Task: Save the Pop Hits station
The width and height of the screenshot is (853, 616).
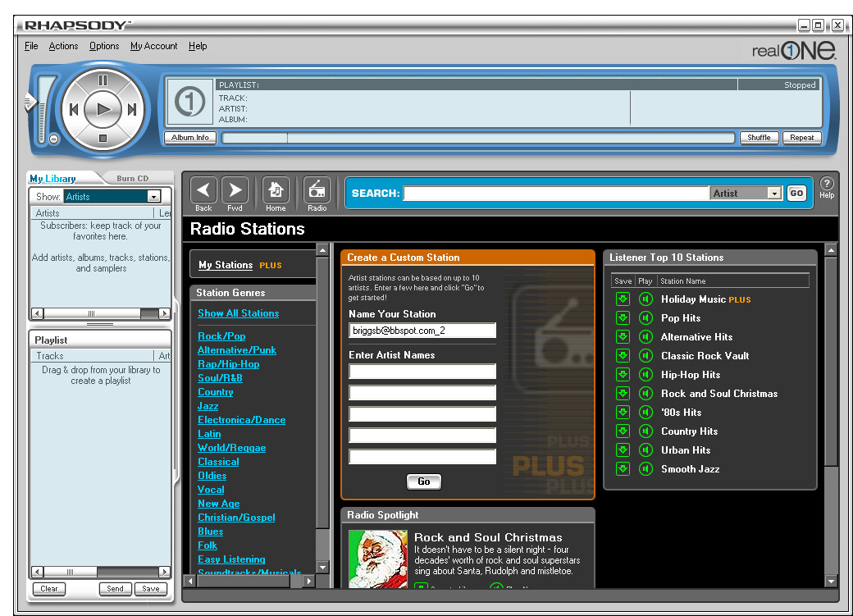Action: [623, 317]
